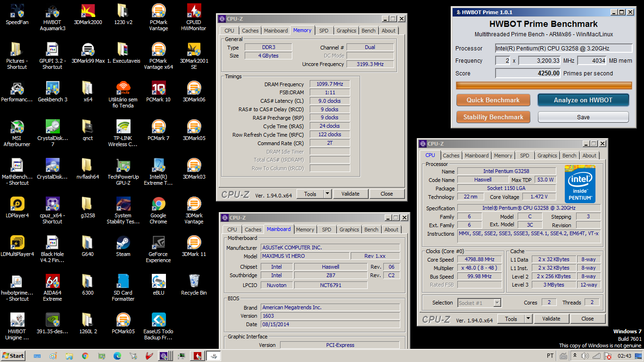
Task: Open About tab in CPU-Z Mainboard window
Action: [391, 230]
